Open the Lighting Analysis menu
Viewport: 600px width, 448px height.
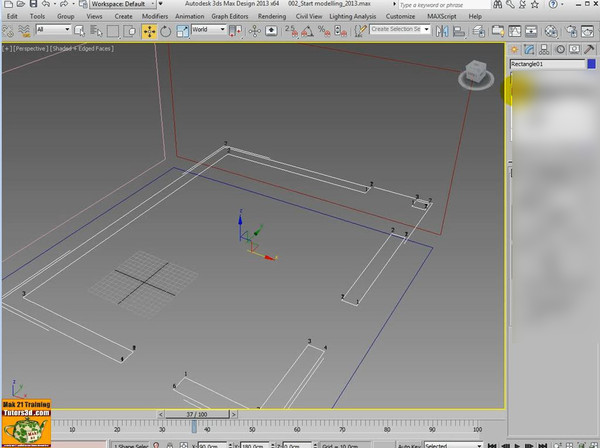(353, 16)
